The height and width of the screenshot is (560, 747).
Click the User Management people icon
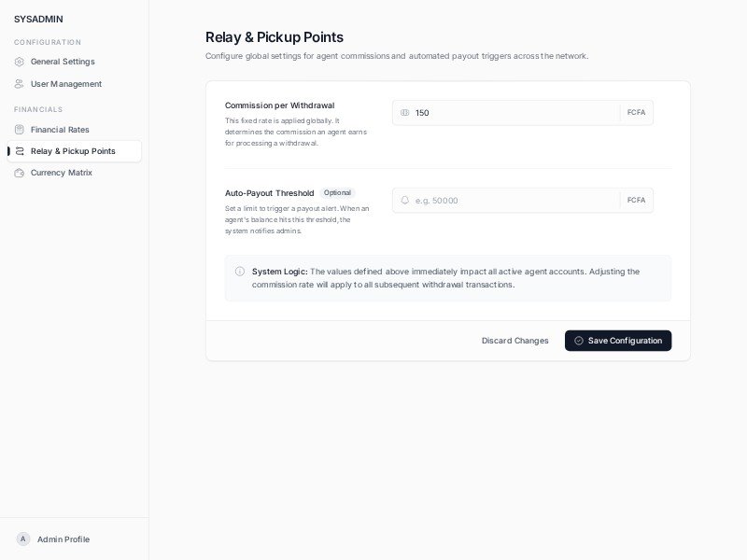tap(20, 84)
